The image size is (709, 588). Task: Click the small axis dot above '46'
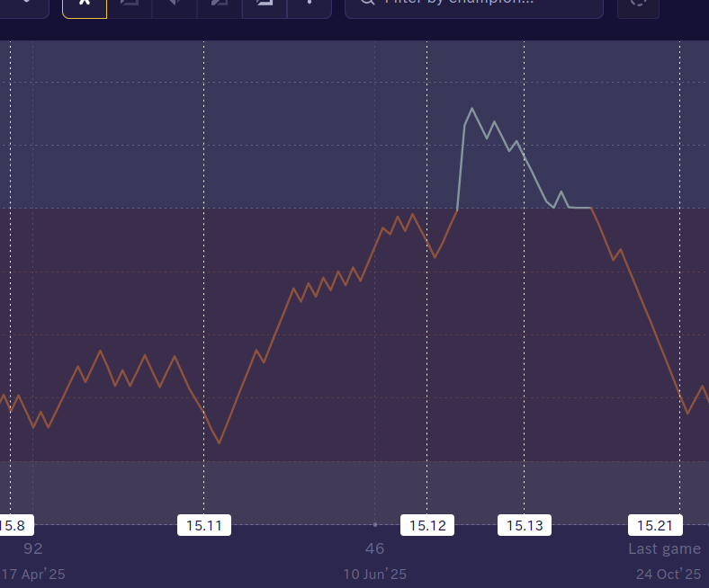click(375, 525)
